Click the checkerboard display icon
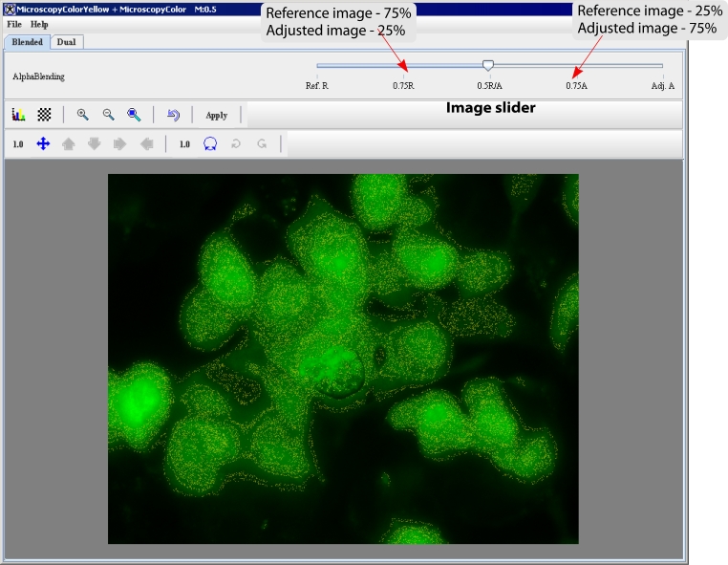728x565 pixels. 44,115
